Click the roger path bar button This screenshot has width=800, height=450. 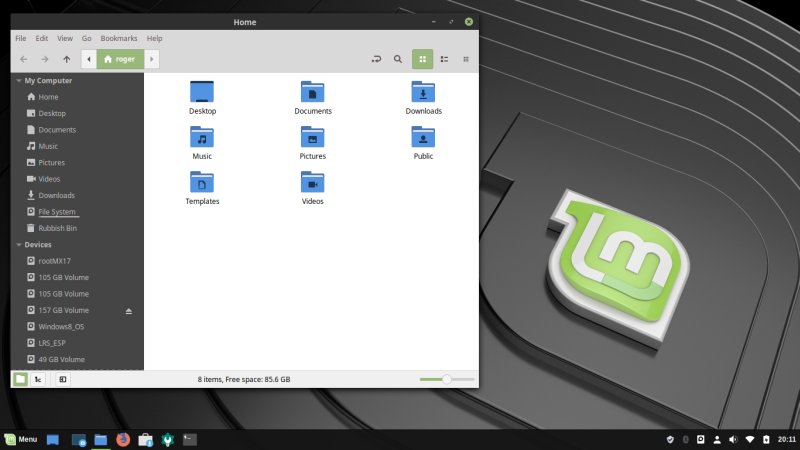pos(119,59)
